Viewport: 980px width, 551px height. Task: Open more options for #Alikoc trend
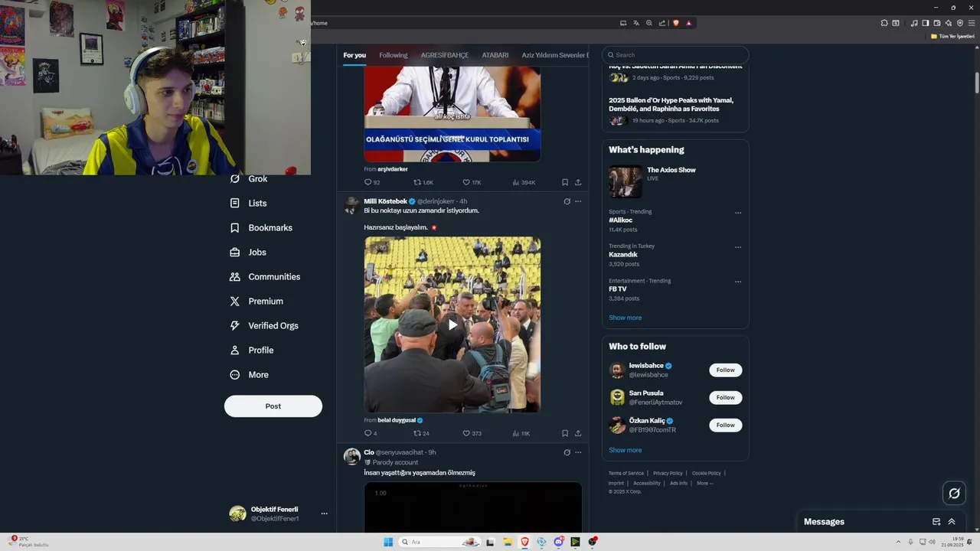point(738,213)
